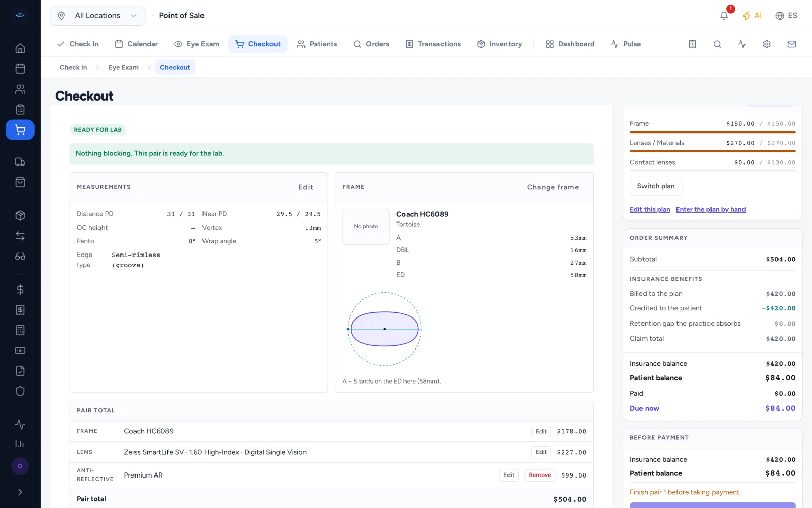Remove the Premium AR anti-reflective item
The width and height of the screenshot is (812, 508).
(x=539, y=475)
